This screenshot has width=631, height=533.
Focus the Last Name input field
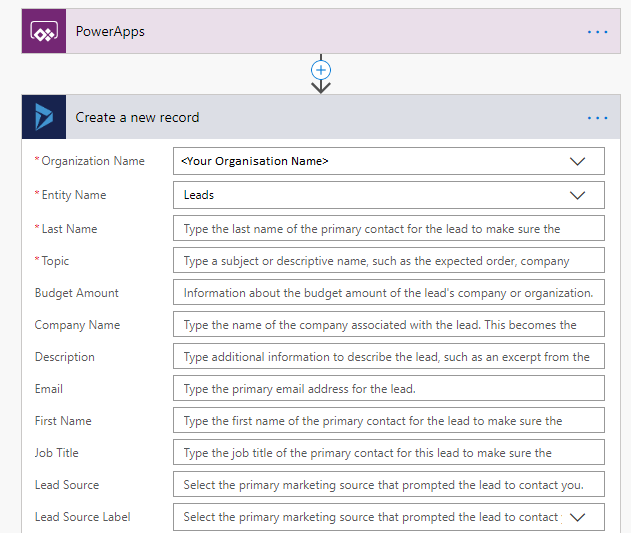(x=389, y=228)
